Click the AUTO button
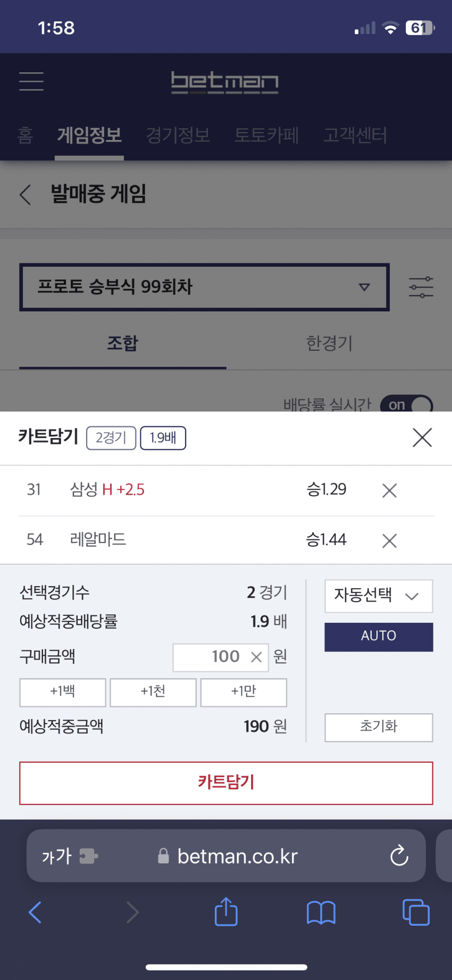The width and height of the screenshot is (452, 980). (x=379, y=637)
